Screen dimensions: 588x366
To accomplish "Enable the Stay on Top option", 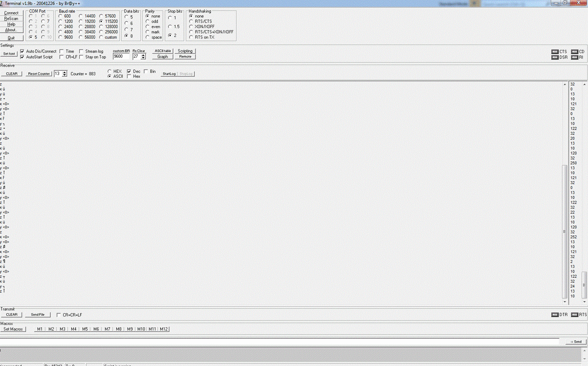I will click(x=81, y=57).
